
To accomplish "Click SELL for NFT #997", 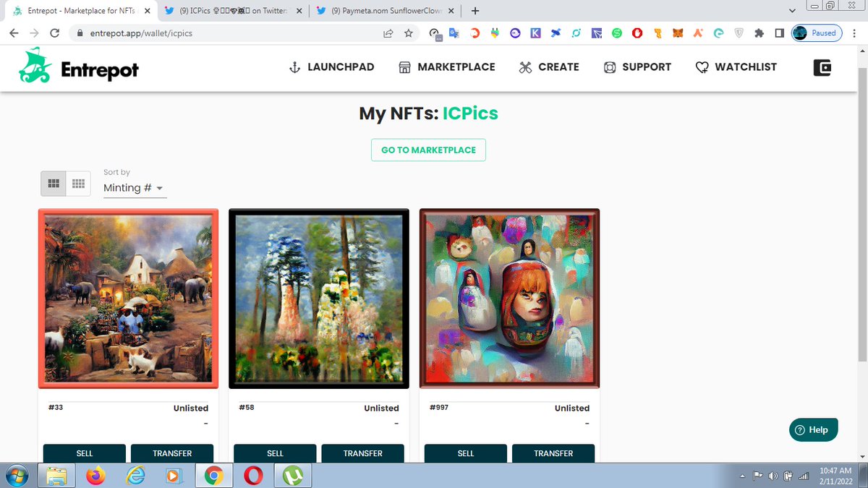I will [466, 453].
